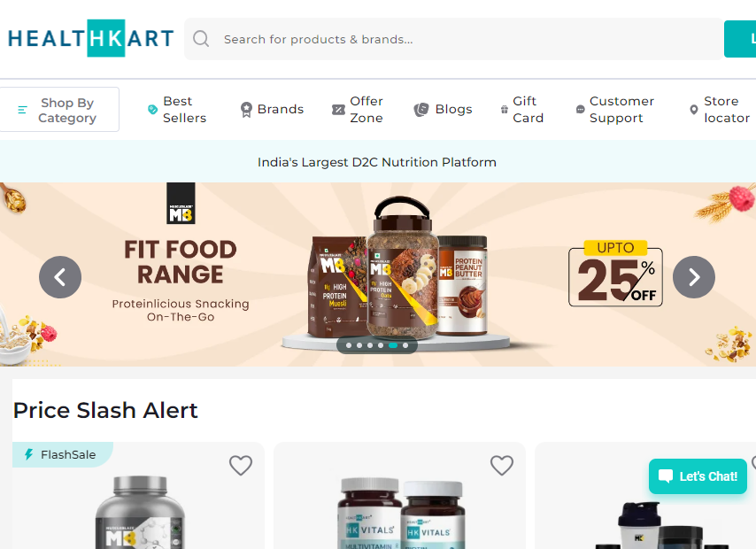
Task: Click the Best Sellers tag icon
Action: [x=152, y=110]
